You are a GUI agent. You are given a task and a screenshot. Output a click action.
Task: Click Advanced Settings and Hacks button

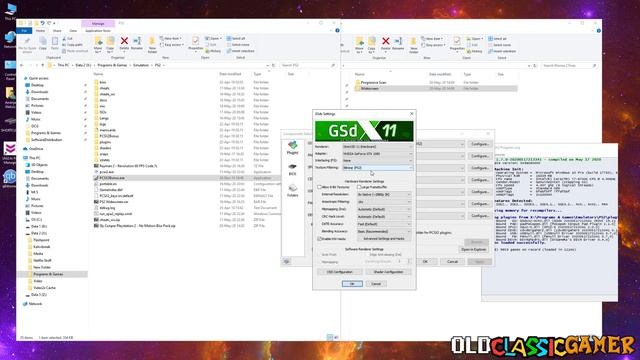[384, 239]
